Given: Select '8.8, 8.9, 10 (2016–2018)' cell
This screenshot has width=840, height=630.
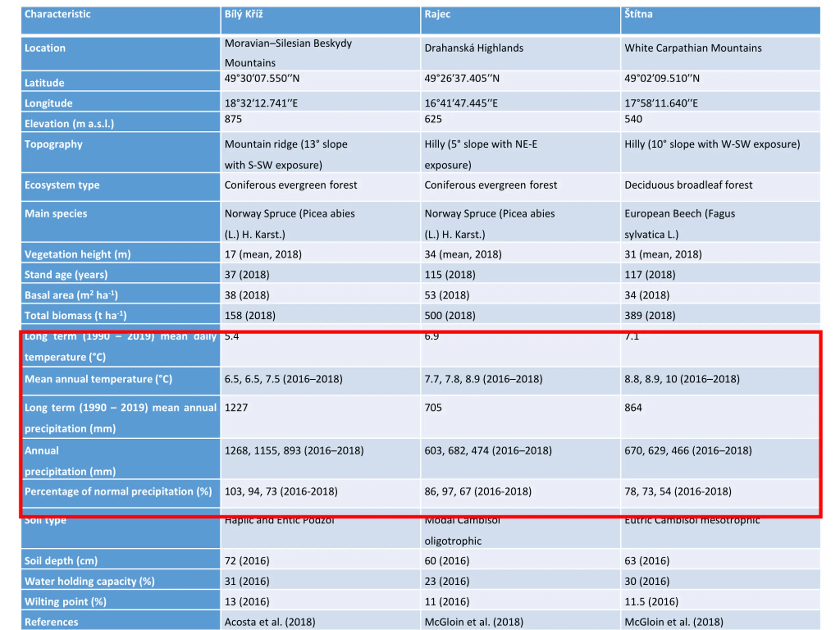Looking at the screenshot, I should tap(720, 381).
